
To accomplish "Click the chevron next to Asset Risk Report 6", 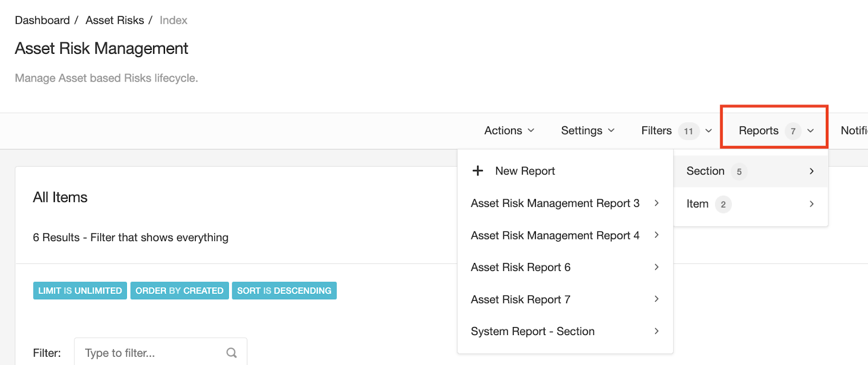I will (x=656, y=267).
